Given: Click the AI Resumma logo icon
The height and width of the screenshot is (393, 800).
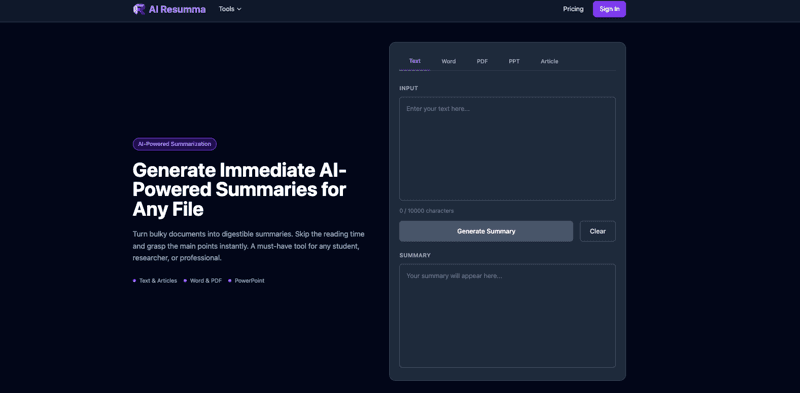Looking at the screenshot, I should tap(139, 9).
